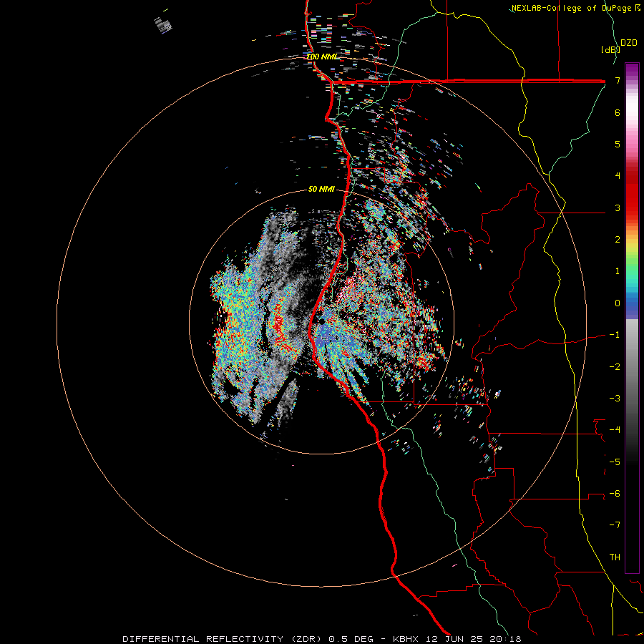Click the Differential Reflectivity KBHX caption line

click(x=322, y=639)
